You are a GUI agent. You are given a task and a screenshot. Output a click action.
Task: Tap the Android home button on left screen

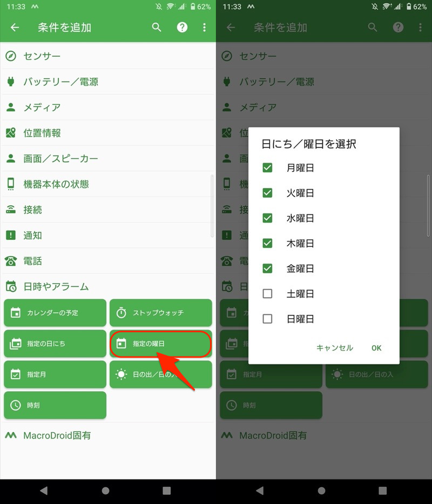pos(106,490)
